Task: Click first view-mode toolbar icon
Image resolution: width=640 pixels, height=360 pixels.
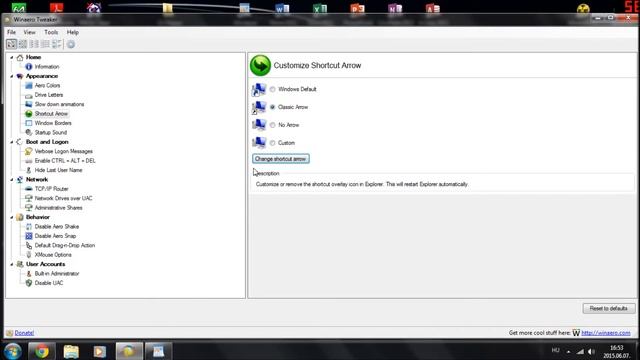Action: point(11,44)
